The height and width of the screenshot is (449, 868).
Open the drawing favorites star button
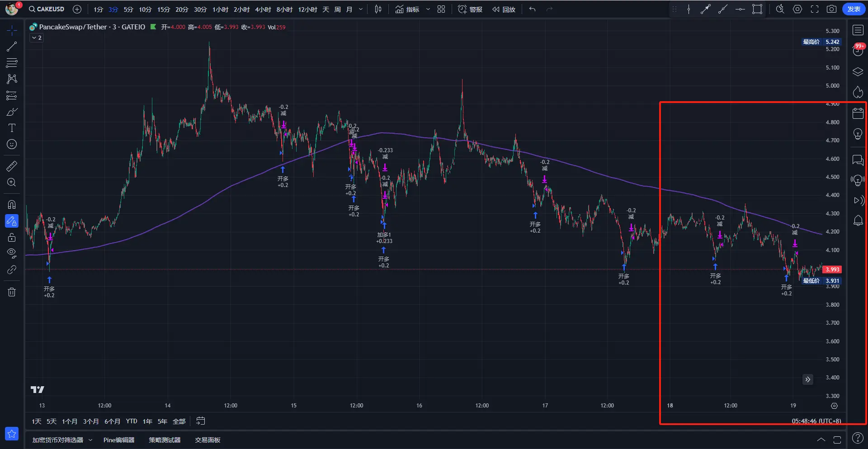coord(12,434)
